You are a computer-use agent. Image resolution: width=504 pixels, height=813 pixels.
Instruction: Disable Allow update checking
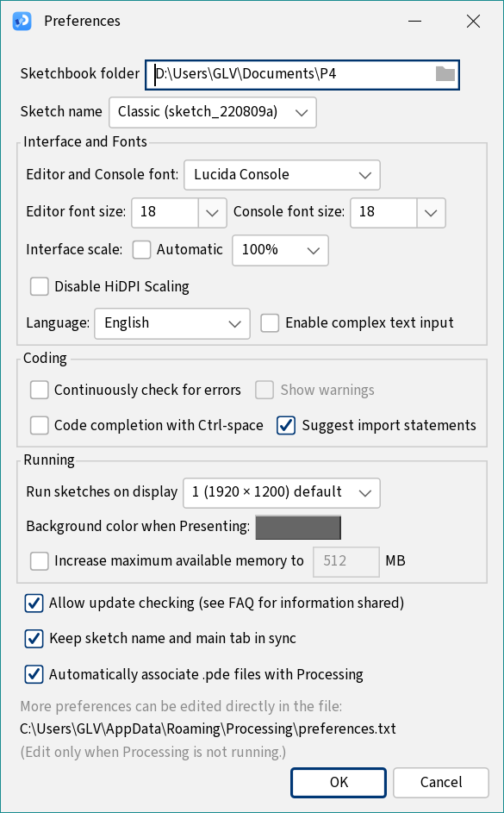34,603
